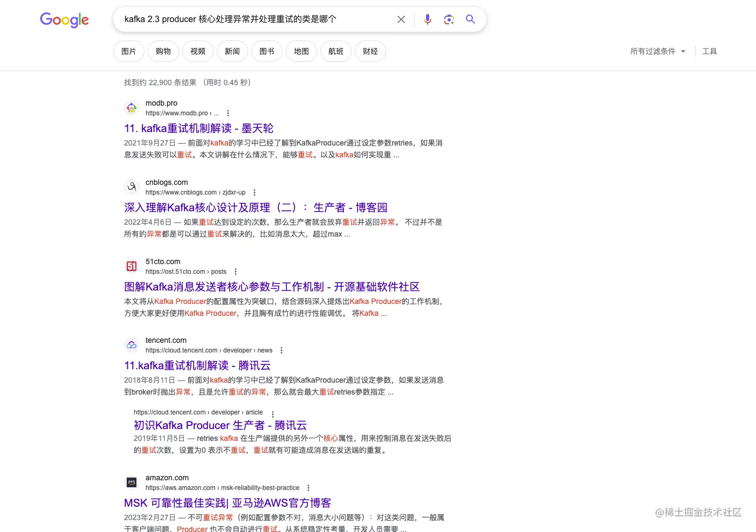Open more options for the 腾讯云 result

click(x=281, y=350)
